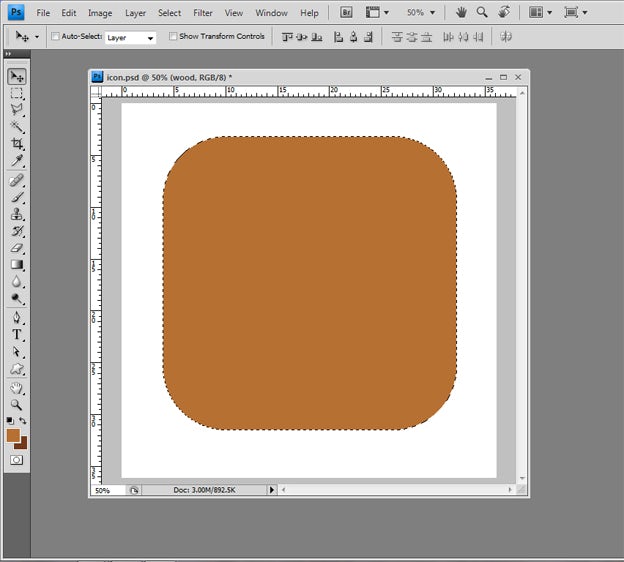624x562 pixels.
Task: Maximize the icon.psd document window
Action: [503, 77]
